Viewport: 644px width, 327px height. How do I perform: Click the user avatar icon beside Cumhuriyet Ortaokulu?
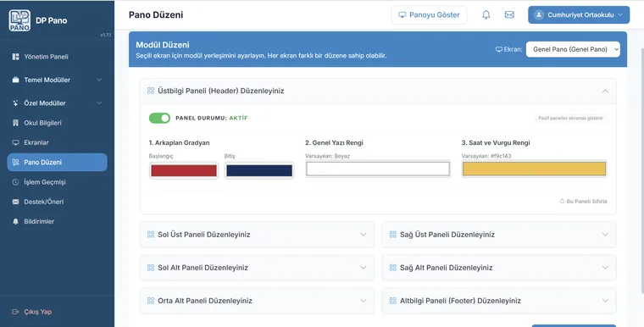click(538, 14)
